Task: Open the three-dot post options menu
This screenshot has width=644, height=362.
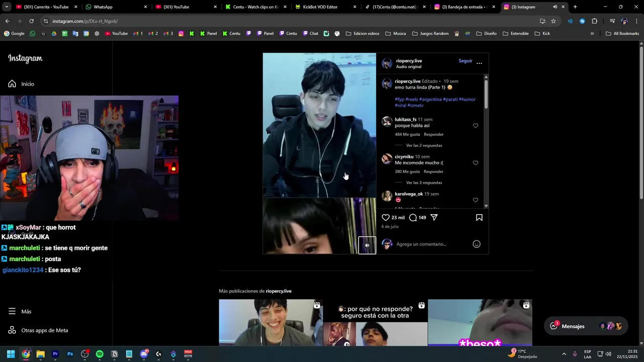Action: 479,63
